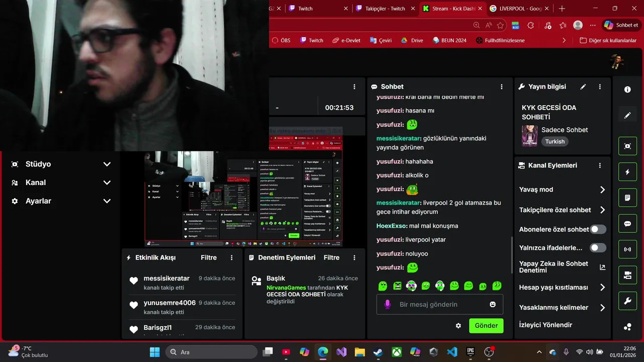Edit Yayın bilgisi with pencil icon
The width and height of the screenshot is (644, 362).
[583, 86]
